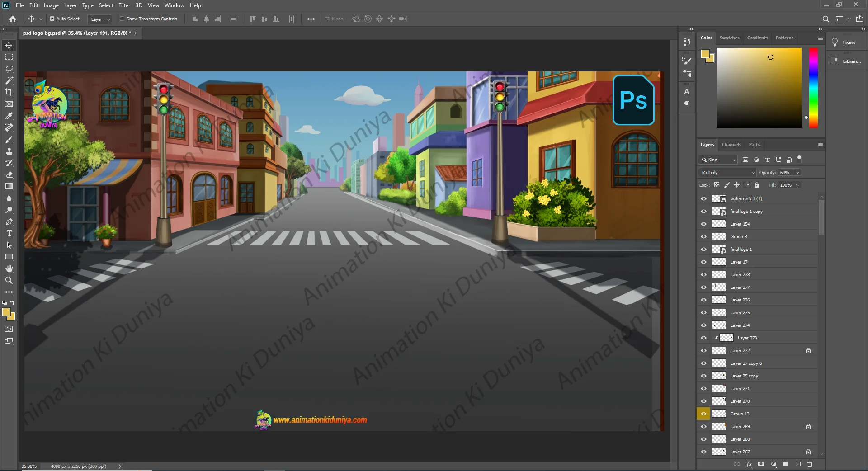Delete layer using trash icon
Viewport: 868px width, 471px height.
tap(810, 464)
